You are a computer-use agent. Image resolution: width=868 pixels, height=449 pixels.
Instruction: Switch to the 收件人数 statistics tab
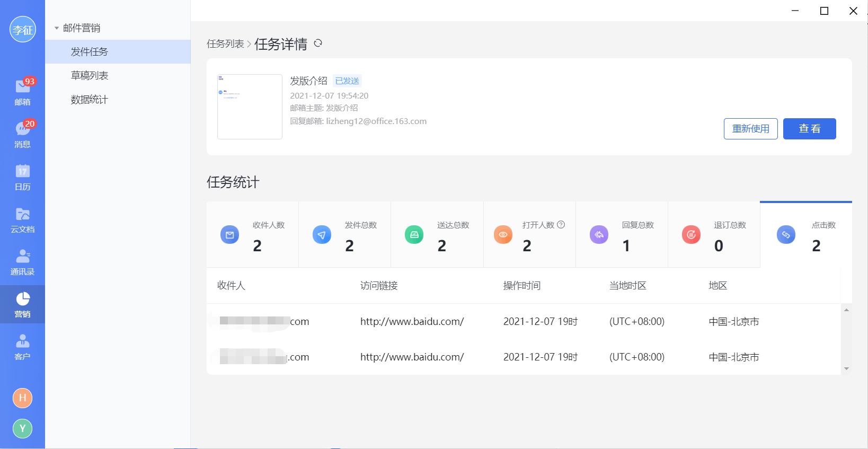(x=253, y=235)
